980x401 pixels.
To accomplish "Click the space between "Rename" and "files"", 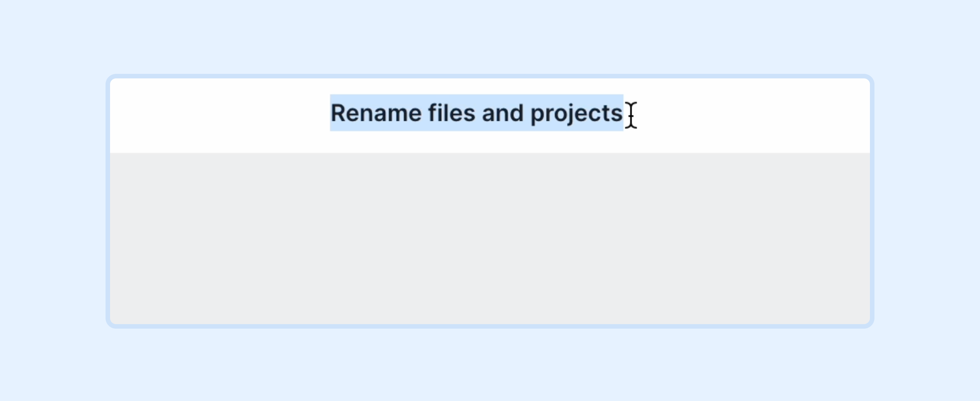I will point(425,113).
